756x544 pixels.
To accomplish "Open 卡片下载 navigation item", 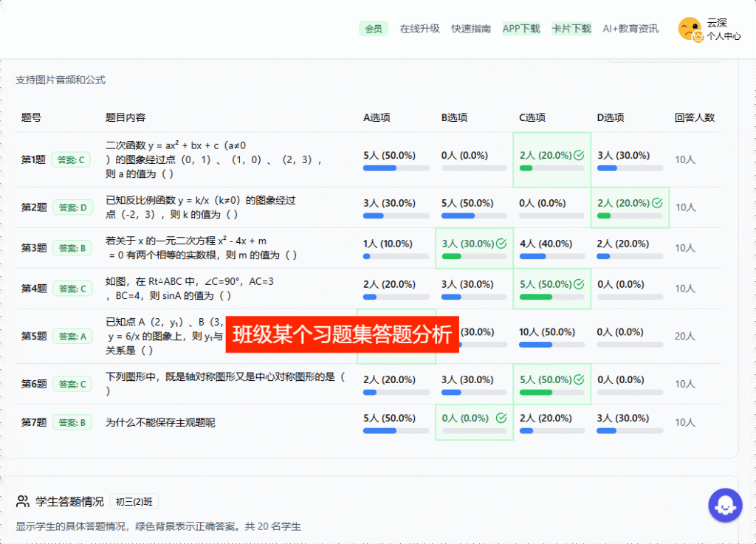I will pos(571,29).
